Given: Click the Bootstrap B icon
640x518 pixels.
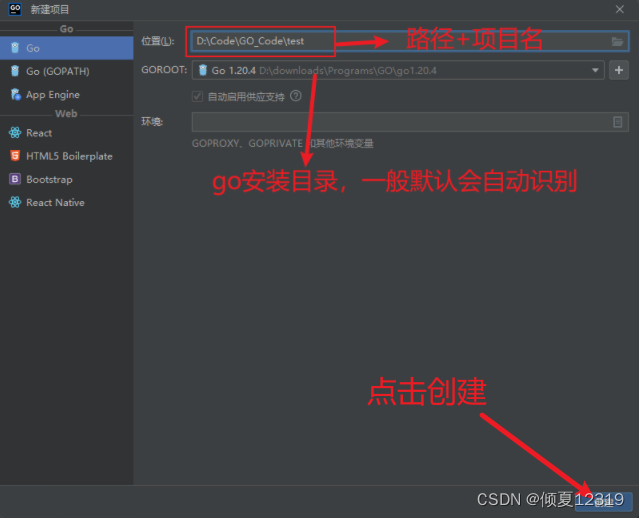Looking at the screenshot, I should coord(15,179).
